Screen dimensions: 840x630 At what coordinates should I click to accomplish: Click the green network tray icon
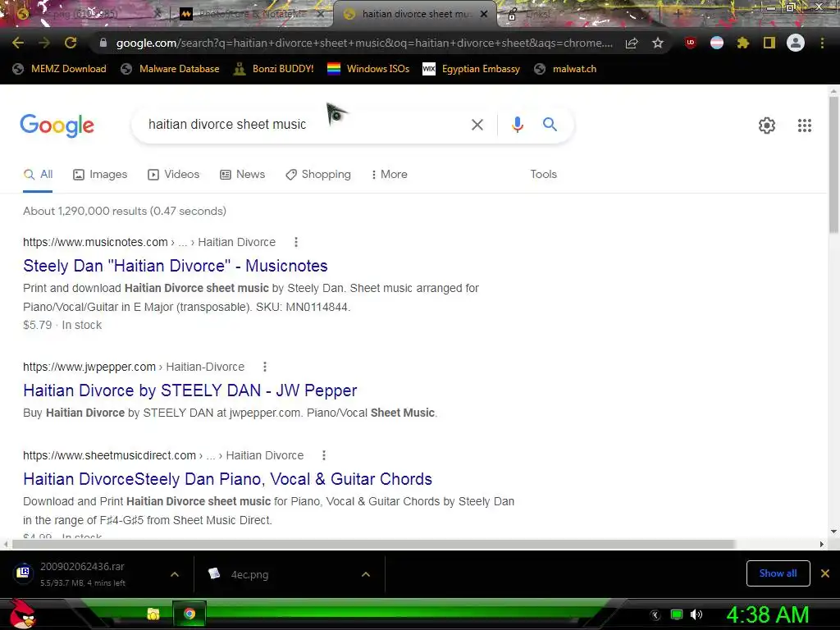[x=677, y=614]
